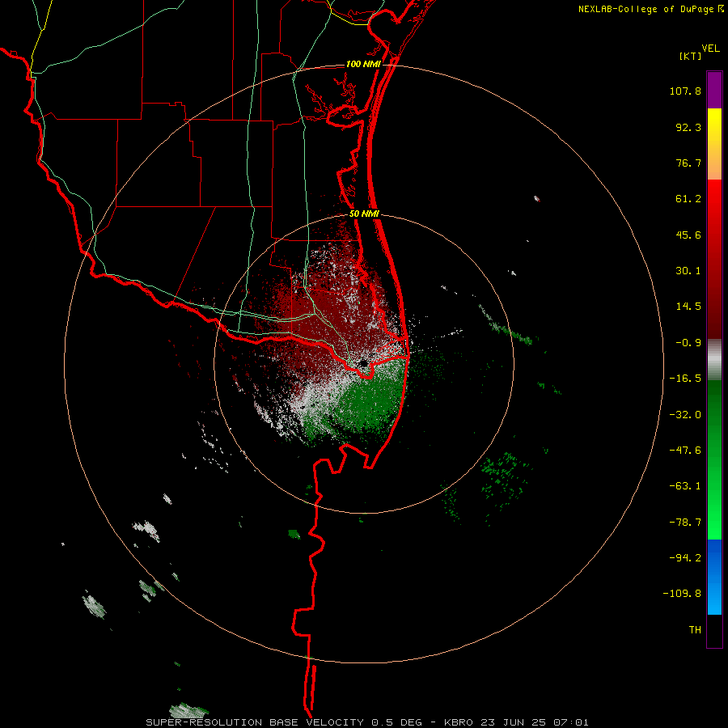Click the Super-Resolution Base Velocity caption text
Image resolution: width=728 pixels, height=728 pixels.
pos(367,722)
